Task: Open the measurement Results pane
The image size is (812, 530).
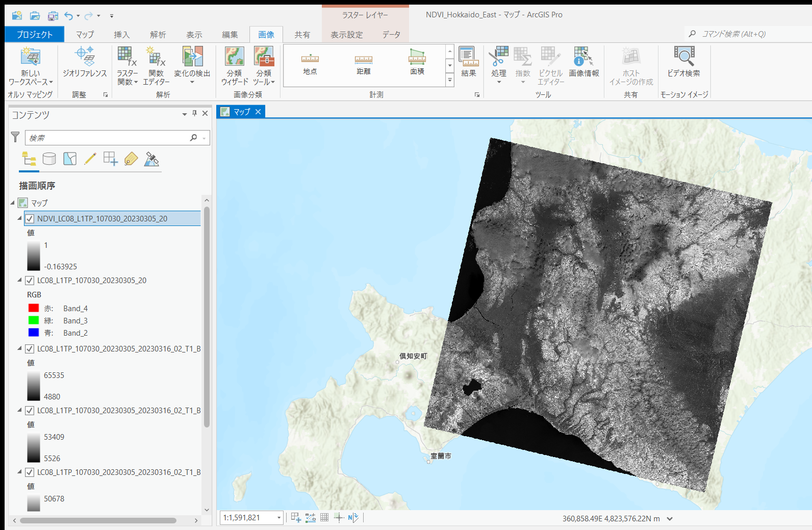Action: pyautogui.click(x=469, y=62)
